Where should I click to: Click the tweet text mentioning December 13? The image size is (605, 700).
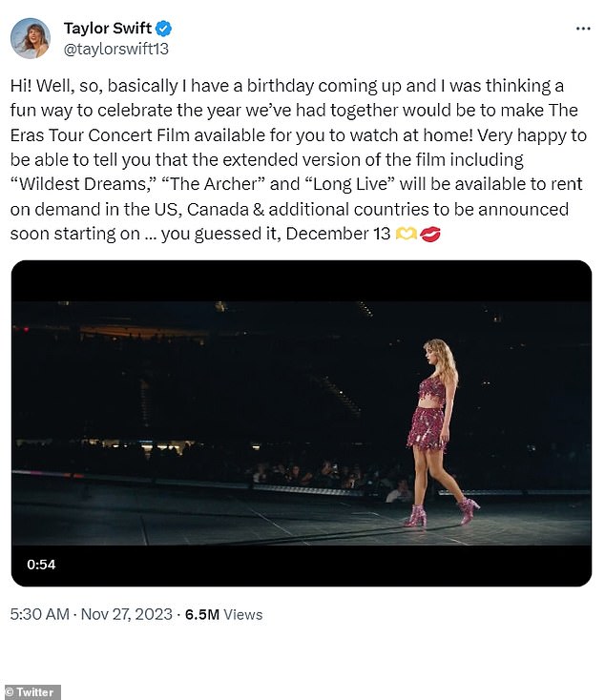click(x=338, y=234)
